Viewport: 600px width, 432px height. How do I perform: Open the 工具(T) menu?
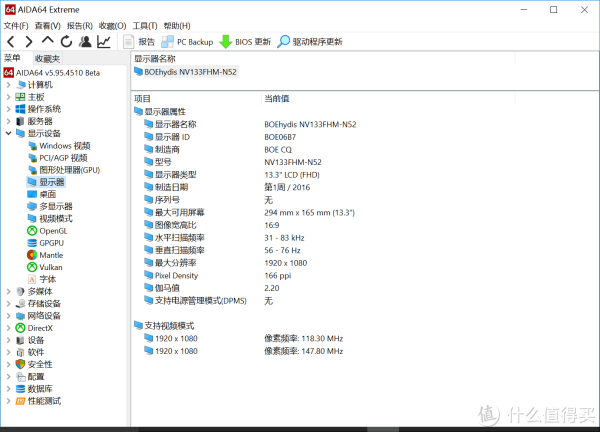click(x=145, y=26)
